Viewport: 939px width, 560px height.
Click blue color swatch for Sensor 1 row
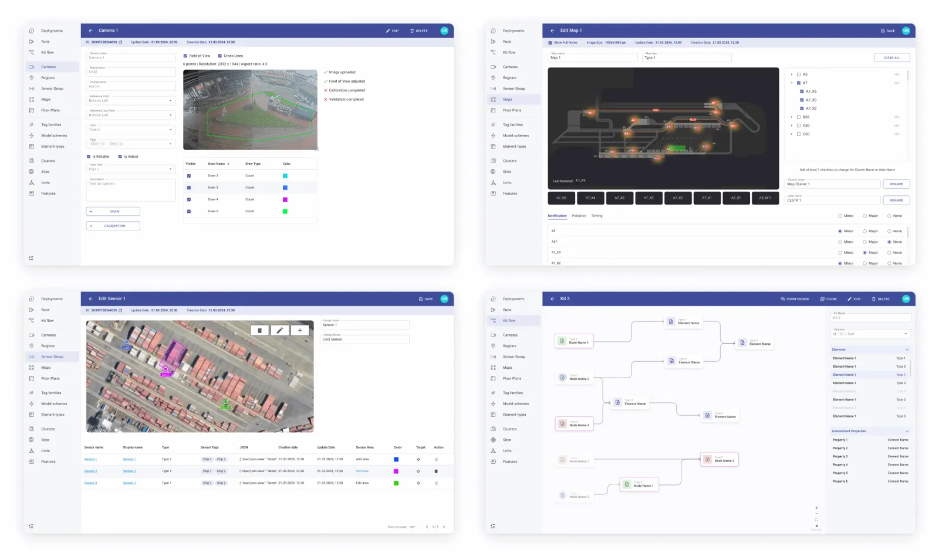tap(396, 459)
